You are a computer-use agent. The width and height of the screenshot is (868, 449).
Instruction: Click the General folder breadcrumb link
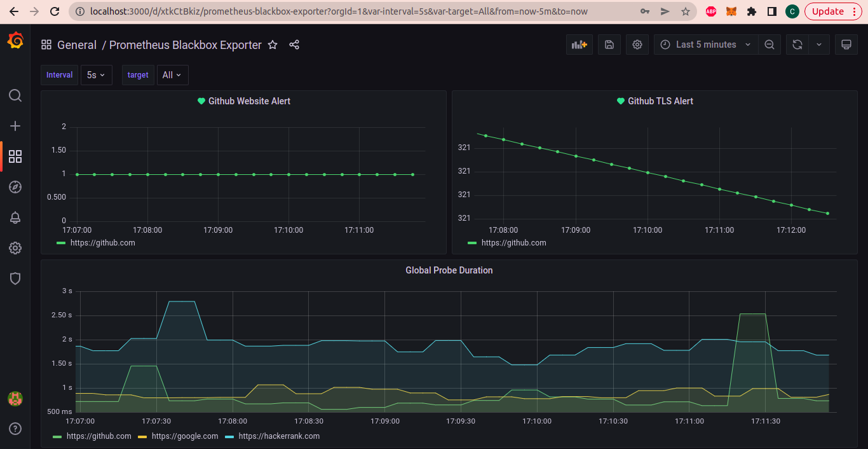[x=77, y=45]
